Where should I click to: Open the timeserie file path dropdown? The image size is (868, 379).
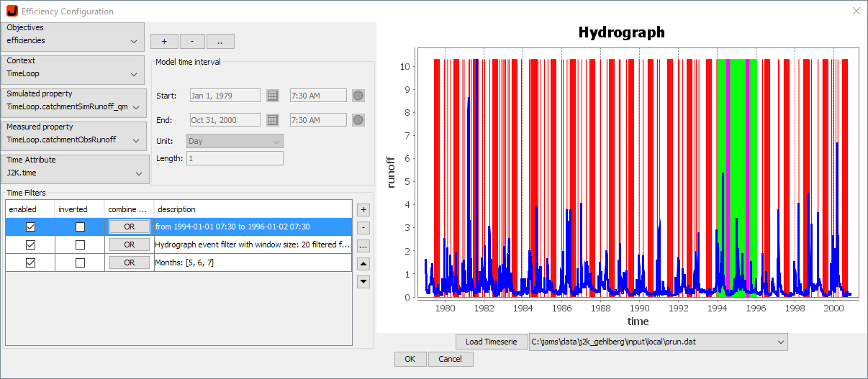pos(658,342)
